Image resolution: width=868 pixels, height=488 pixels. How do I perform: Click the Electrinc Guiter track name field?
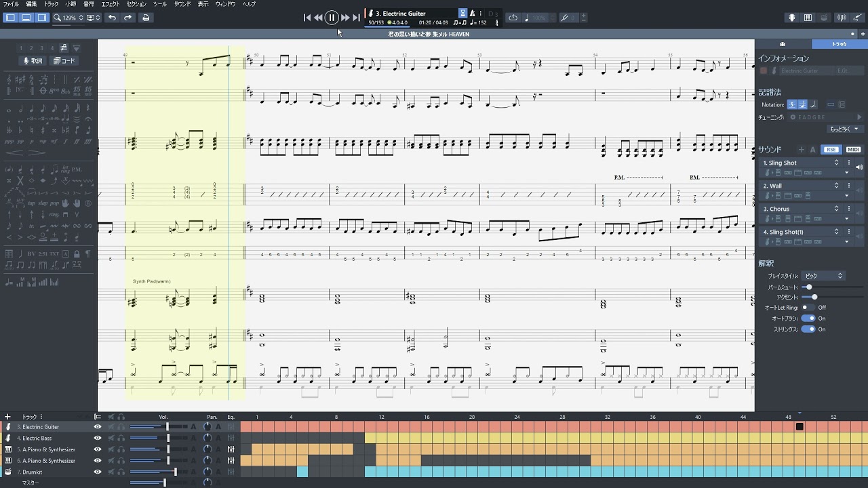[806, 70]
